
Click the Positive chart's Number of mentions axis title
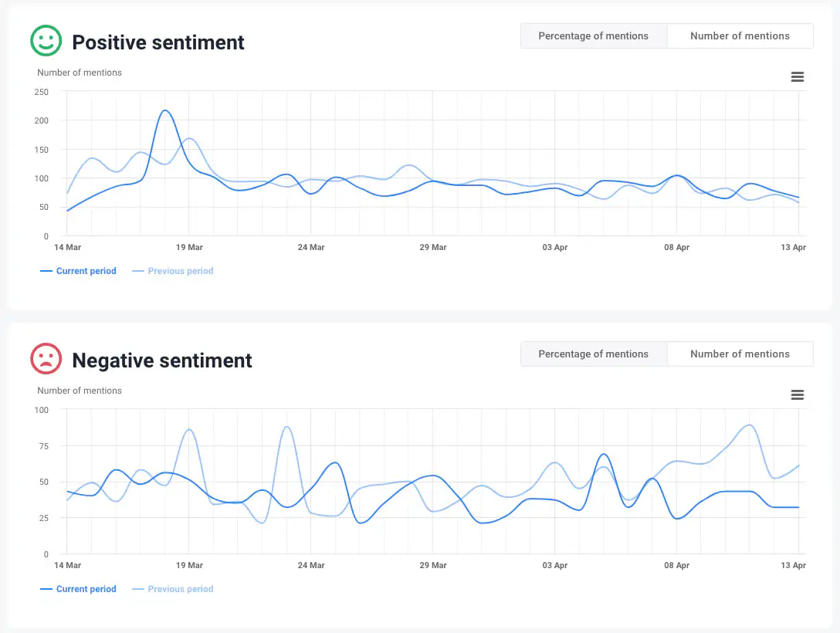(x=80, y=73)
